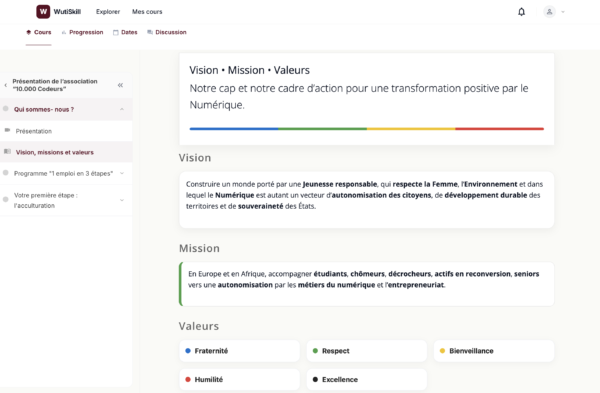Click the Excellence value card
The width and height of the screenshot is (600, 393).
coord(367,380)
